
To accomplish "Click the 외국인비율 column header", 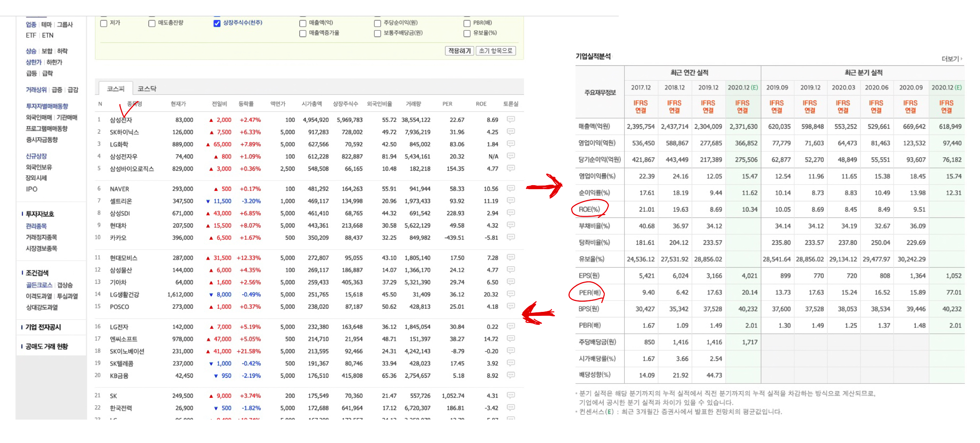I will pyautogui.click(x=379, y=104).
